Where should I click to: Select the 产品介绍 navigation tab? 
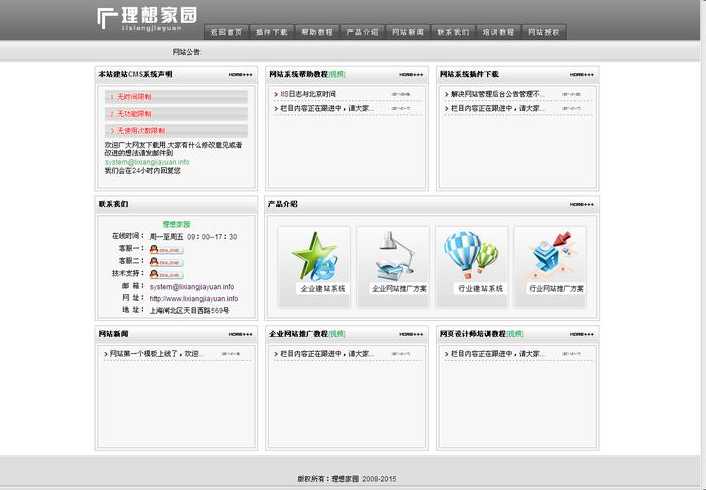pos(362,32)
